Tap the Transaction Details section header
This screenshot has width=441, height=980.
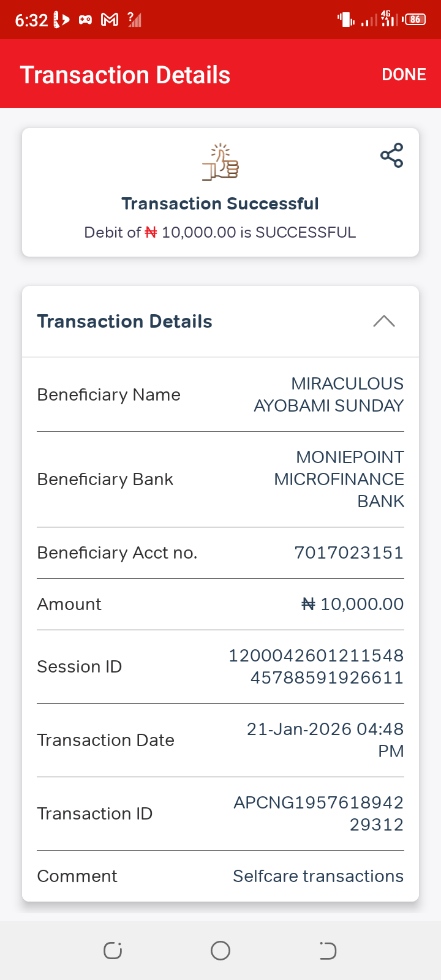click(125, 322)
